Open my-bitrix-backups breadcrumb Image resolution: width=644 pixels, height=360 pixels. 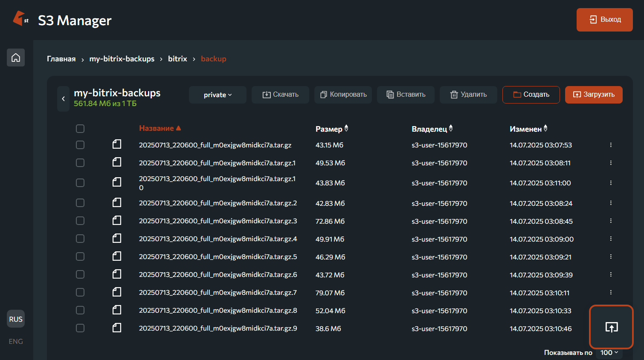pyautogui.click(x=122, y=59)
